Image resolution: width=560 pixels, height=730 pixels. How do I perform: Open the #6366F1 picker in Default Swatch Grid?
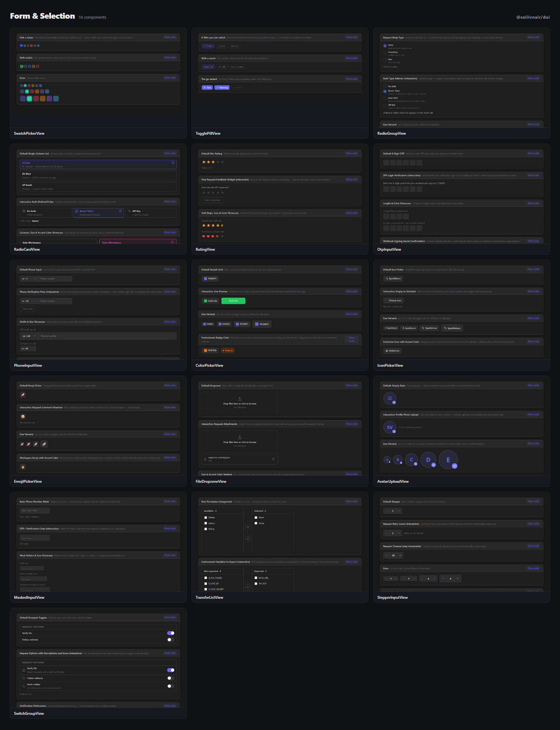tap(210, 279)
